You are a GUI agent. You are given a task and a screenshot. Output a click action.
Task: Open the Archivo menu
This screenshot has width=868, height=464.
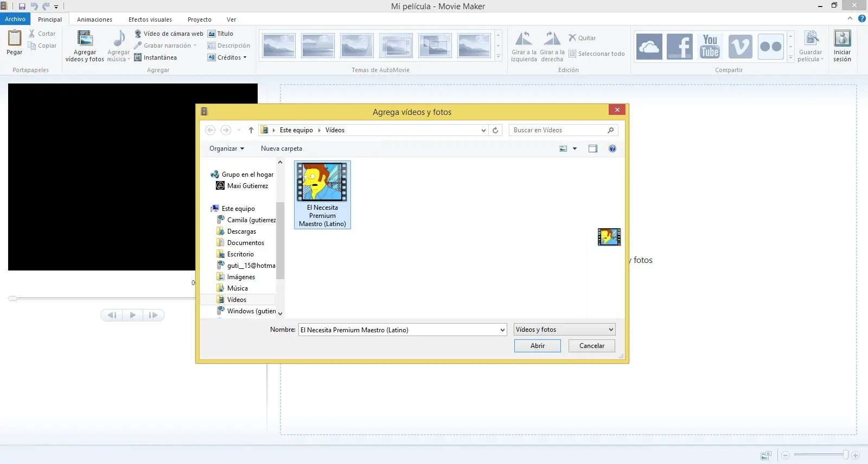tap(15, 19)
